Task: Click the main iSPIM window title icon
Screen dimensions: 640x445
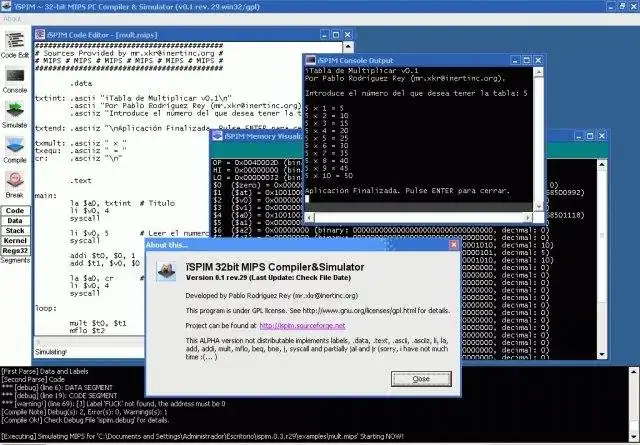Action: click(6, 6)
